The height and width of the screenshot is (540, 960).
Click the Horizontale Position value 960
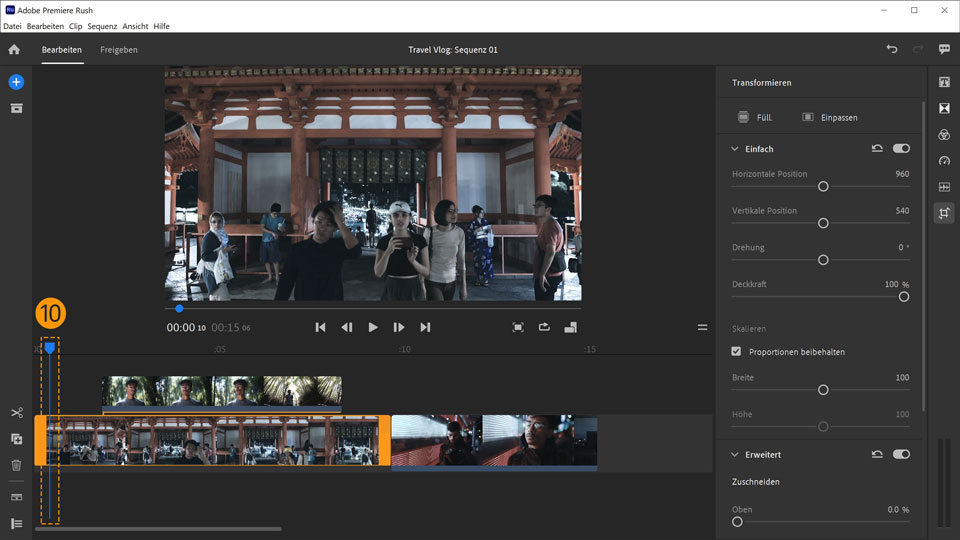pyautogui.click(x=902, y=174)
